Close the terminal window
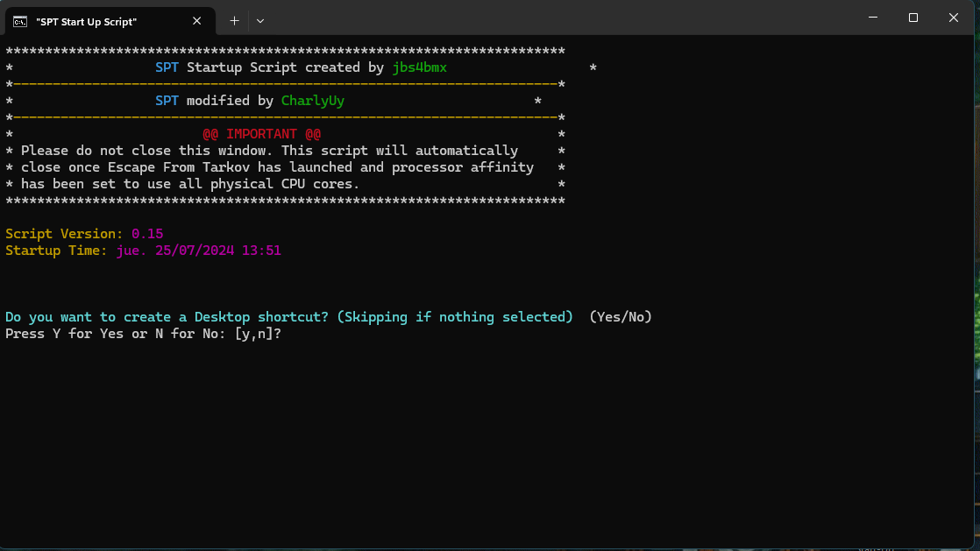 (953, 18)
